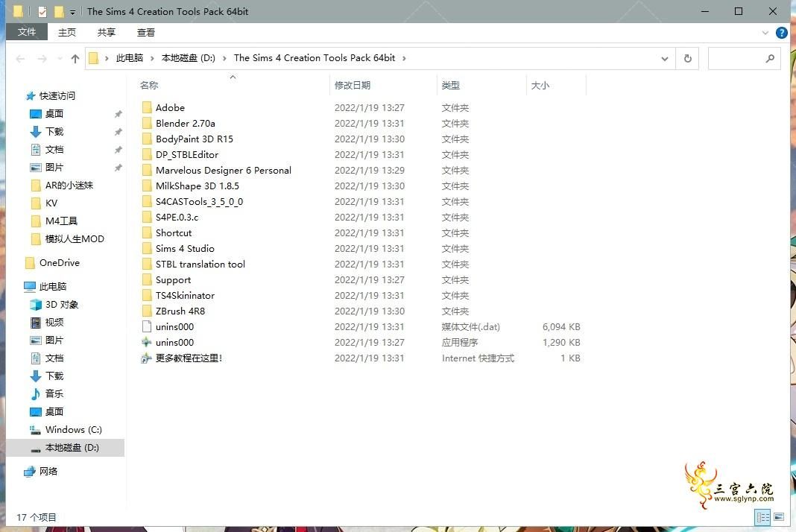Select the Blender 2.70a folder icon
This screenshot has height=532, width=796.
pos(147,123)
